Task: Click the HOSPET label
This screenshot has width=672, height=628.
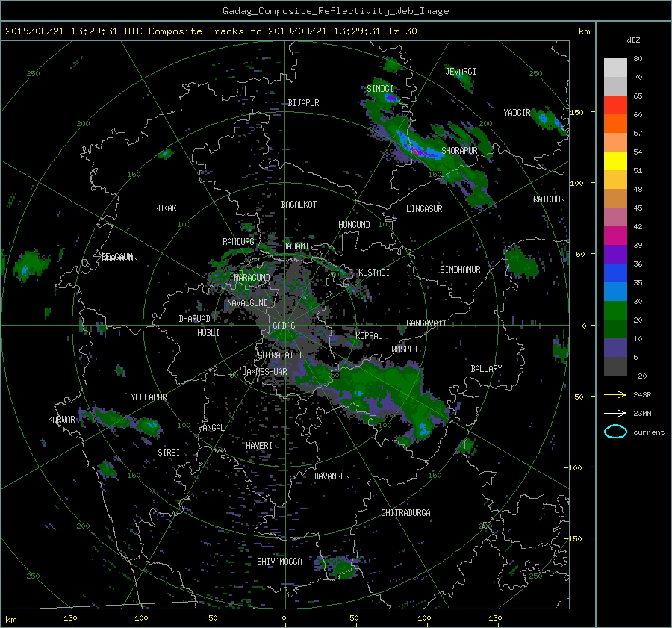Action: pyautogui.click(x=405, y=349)
